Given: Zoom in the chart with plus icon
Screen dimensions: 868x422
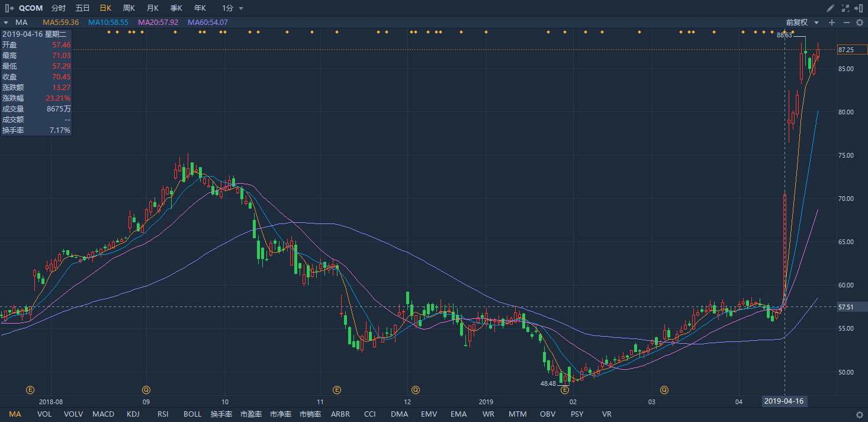Looking at the screenshot, I should (x=832, y=23).
